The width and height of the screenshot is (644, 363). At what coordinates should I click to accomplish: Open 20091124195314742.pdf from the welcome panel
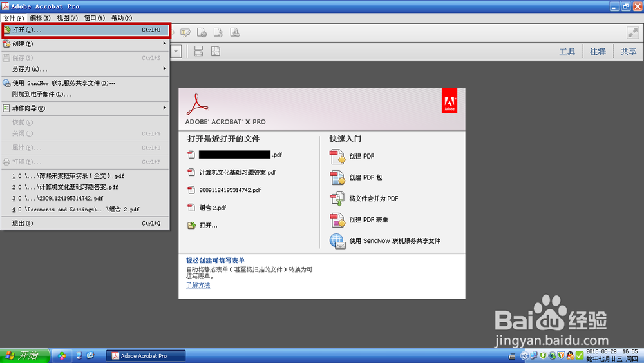point(230,190)
